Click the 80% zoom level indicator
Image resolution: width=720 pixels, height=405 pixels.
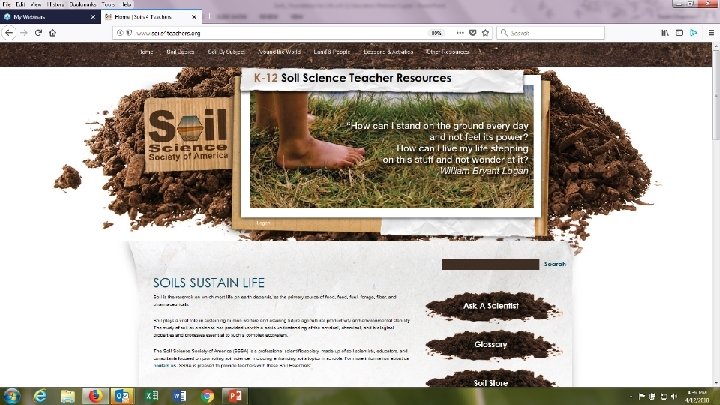coord(436,33)
